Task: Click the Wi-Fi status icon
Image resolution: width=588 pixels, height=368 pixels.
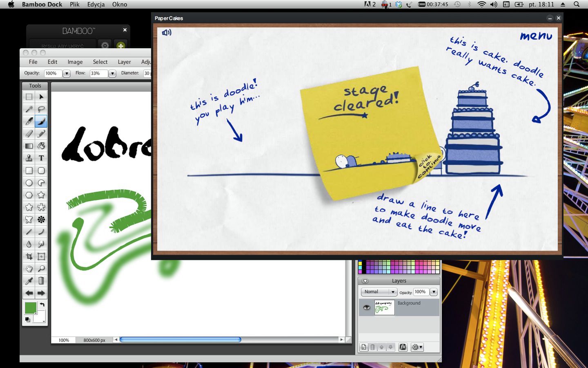Action: point(482,4)
